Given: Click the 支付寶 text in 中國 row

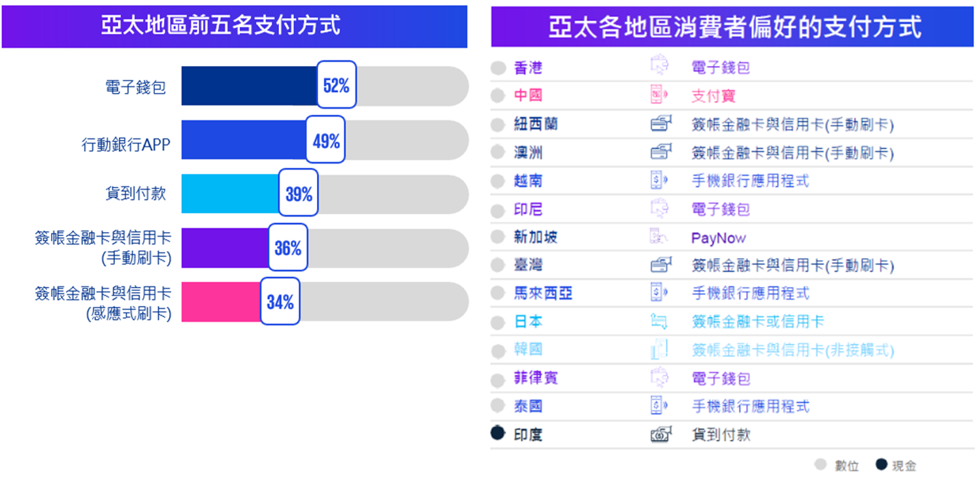Looking at the screenshot, I should click(x=713, y=96).
